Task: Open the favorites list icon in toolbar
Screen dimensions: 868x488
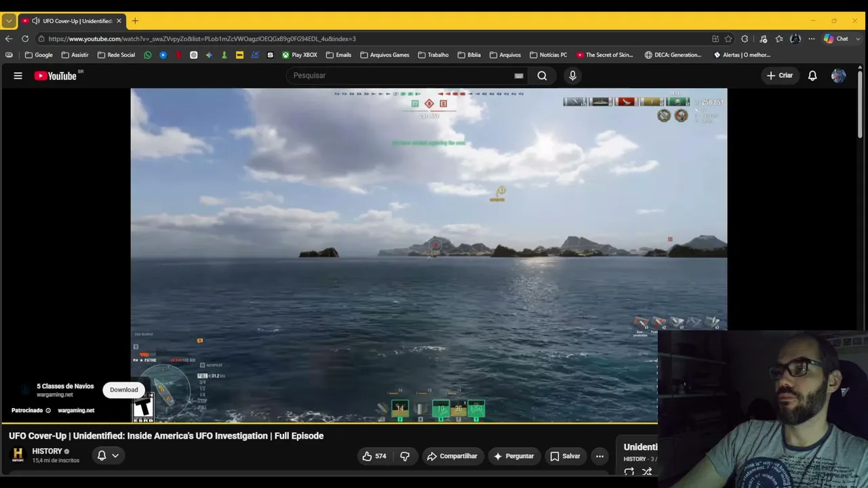Action: (779, 39)
